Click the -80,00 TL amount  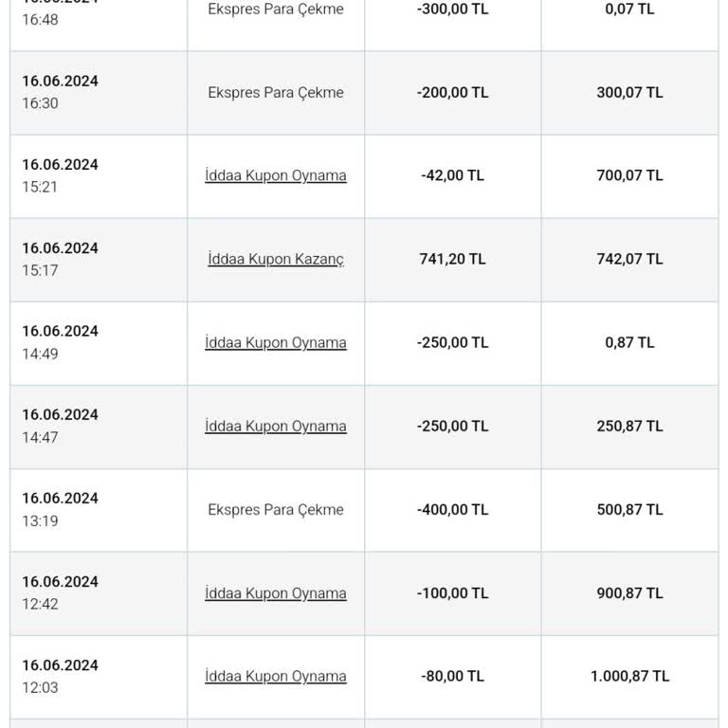(x=452, y=676)
